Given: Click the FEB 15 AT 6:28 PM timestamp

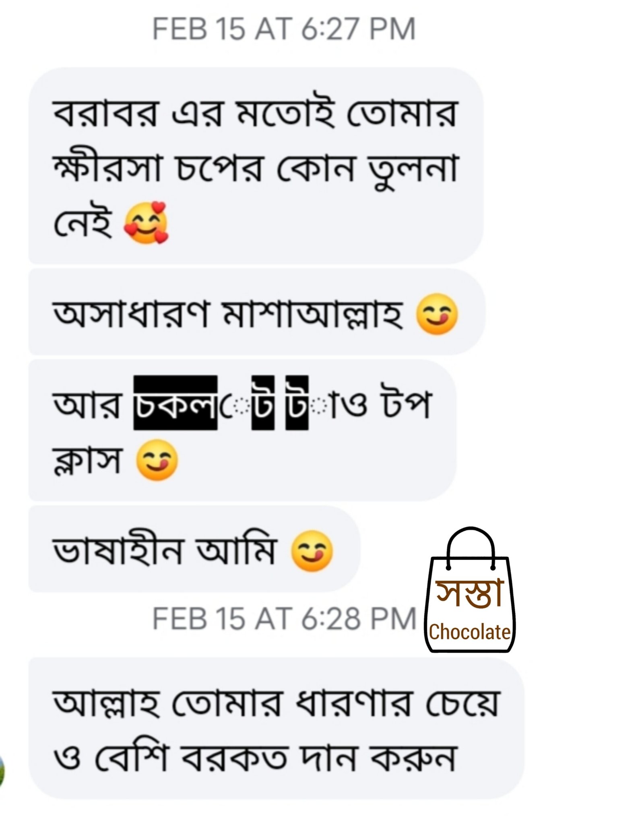Looking at the screenshot, I should tap(284, 619).
